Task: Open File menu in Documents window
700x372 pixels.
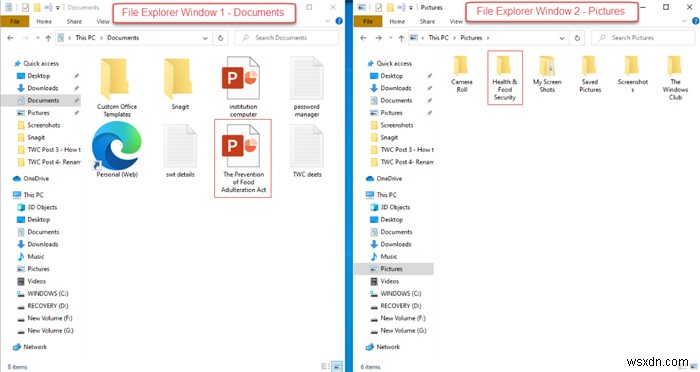Action: tap(15, 21)
